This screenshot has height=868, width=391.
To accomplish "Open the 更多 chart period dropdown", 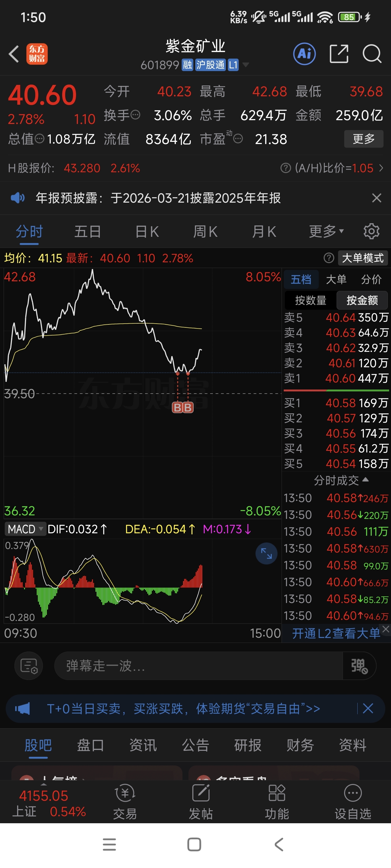I will [326, 231].
